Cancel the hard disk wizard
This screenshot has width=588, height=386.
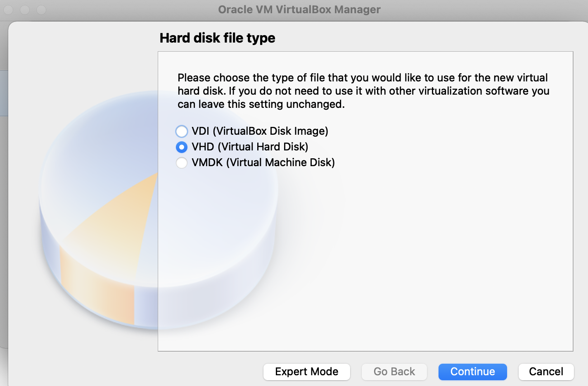546,372
